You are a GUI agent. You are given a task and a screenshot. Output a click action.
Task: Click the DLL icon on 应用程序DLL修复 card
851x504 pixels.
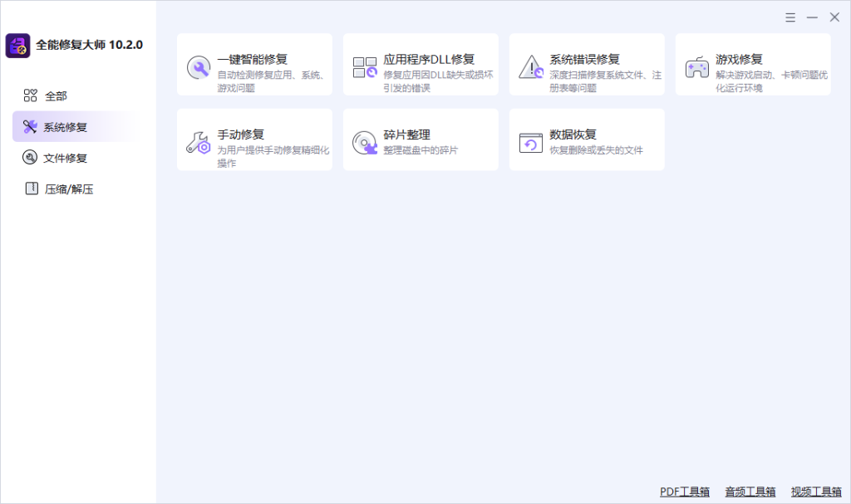(x=365, y=65)
